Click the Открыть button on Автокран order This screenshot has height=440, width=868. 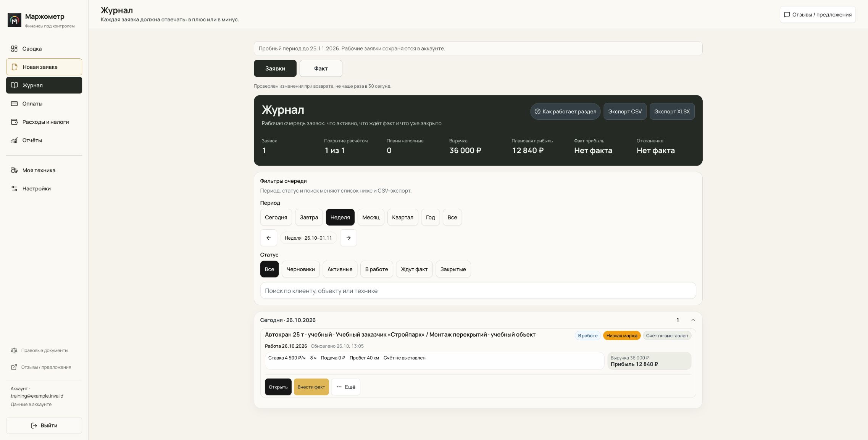coord(278,387)
